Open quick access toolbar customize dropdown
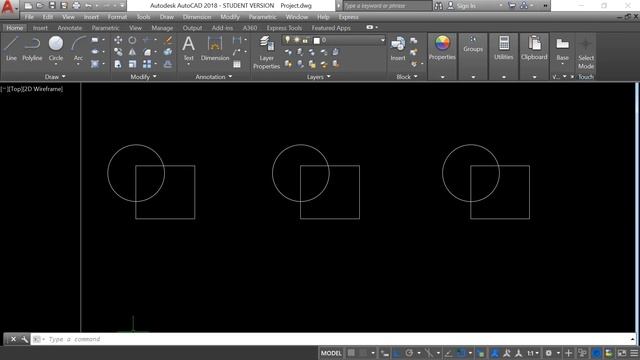640x360 pixels. coord(122,6)
